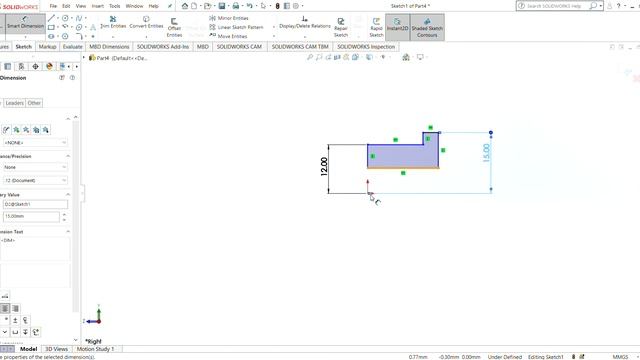Open the precision .12 (Document) dropdown
The height and width of the screenshot is (360, 640).
click(35, 180)
